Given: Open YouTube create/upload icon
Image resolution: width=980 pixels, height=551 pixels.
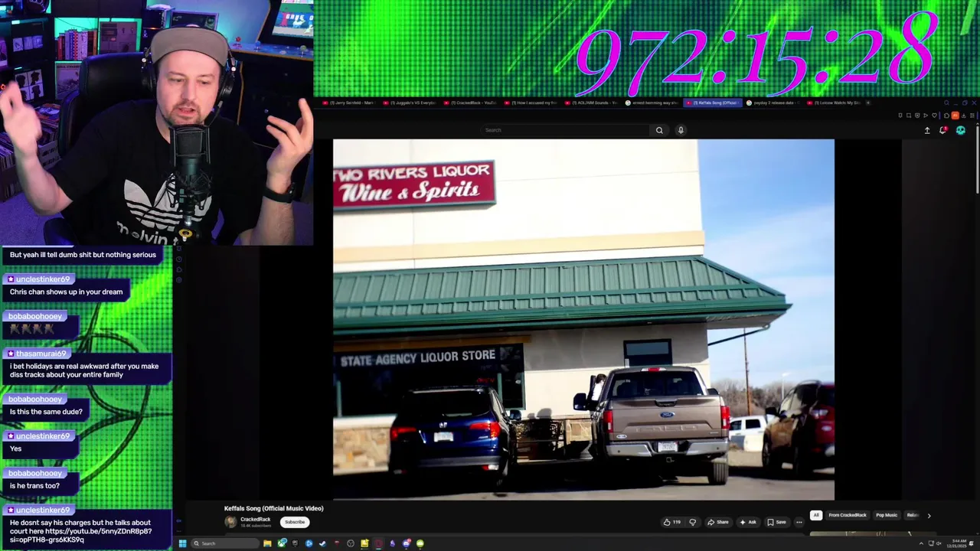Looking at the screenshot, I should tap(927, 130).
